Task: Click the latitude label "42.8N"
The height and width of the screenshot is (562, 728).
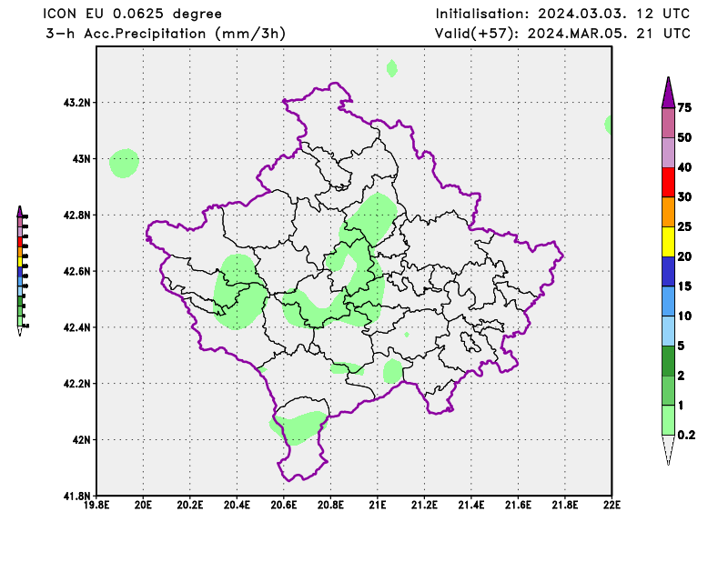Action: (x=76, y=215)
